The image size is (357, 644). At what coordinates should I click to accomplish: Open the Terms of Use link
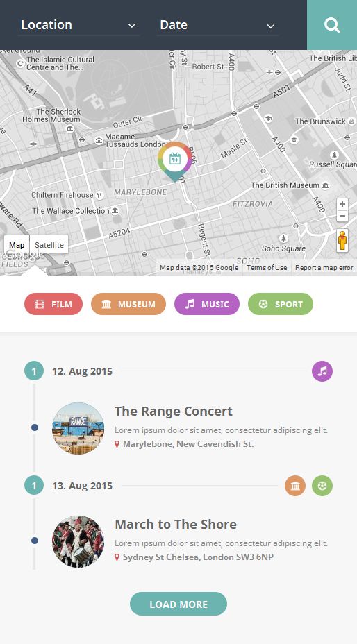[x=267, y=268]
